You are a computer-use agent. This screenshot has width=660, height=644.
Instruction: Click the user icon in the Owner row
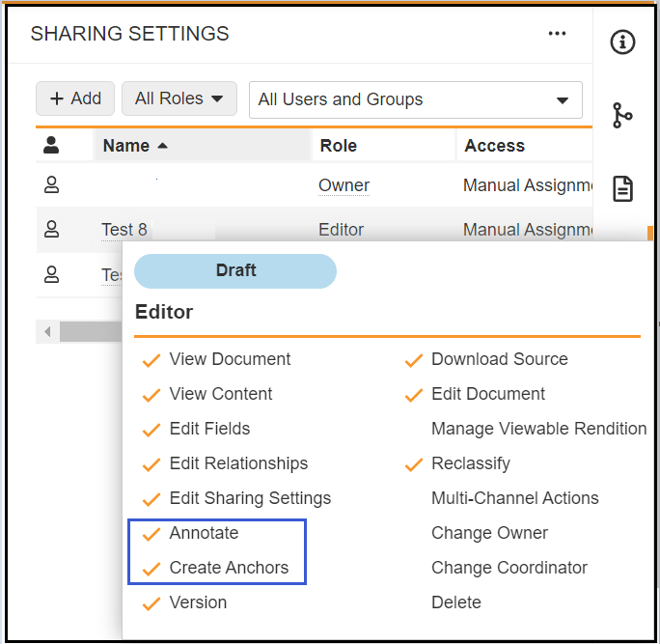click(52, 185)
